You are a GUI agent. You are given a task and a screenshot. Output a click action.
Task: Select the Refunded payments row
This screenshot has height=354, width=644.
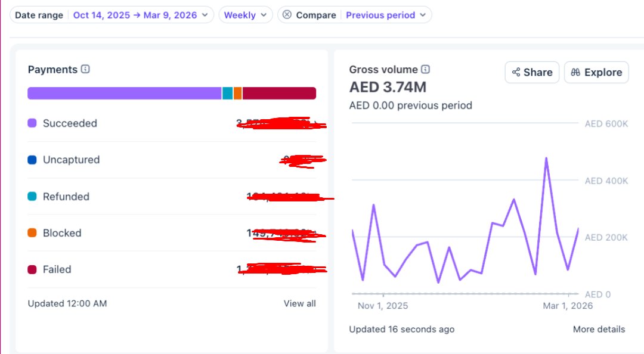(172, 196)
